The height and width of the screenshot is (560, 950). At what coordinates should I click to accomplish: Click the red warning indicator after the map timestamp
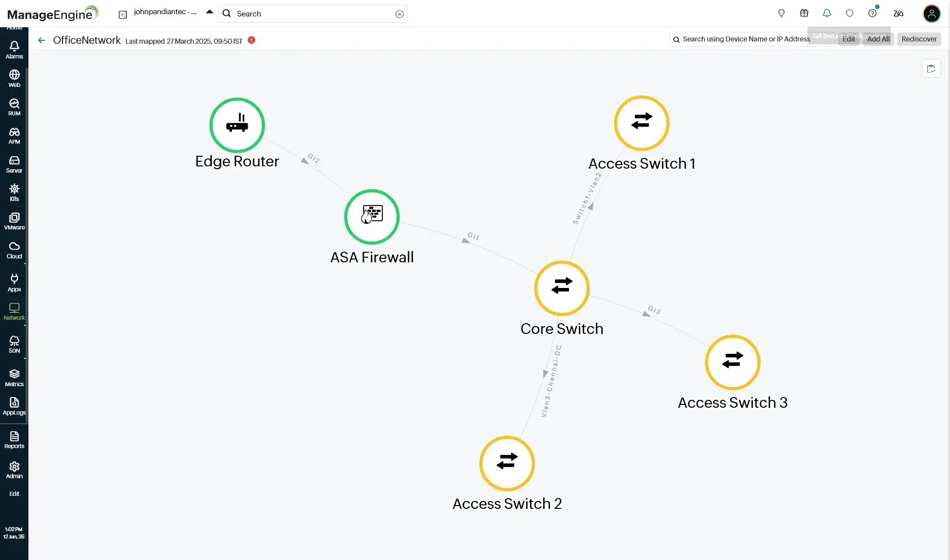(x=252, y=40)
